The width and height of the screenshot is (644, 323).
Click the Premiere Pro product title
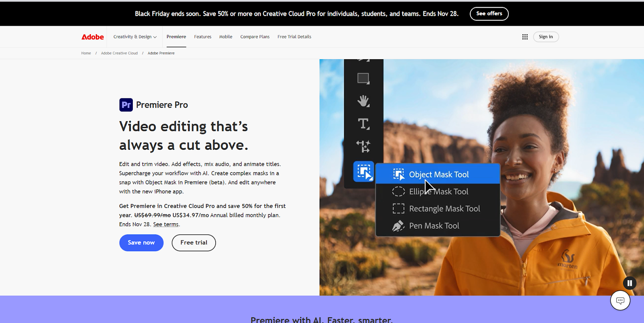pos(162,105)
